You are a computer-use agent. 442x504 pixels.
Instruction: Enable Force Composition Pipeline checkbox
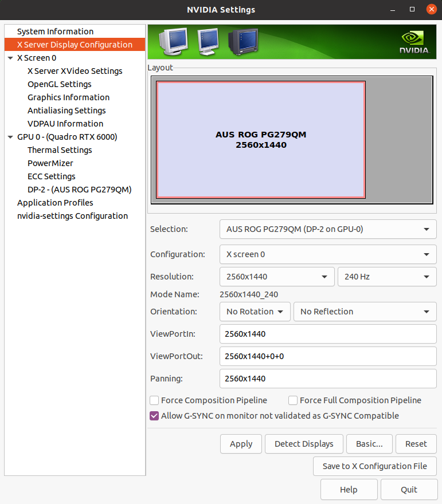click(x=154, y=400)
